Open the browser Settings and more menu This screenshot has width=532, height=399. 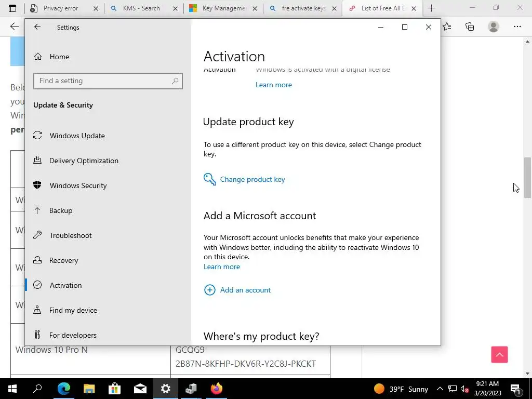click(517, 26)
